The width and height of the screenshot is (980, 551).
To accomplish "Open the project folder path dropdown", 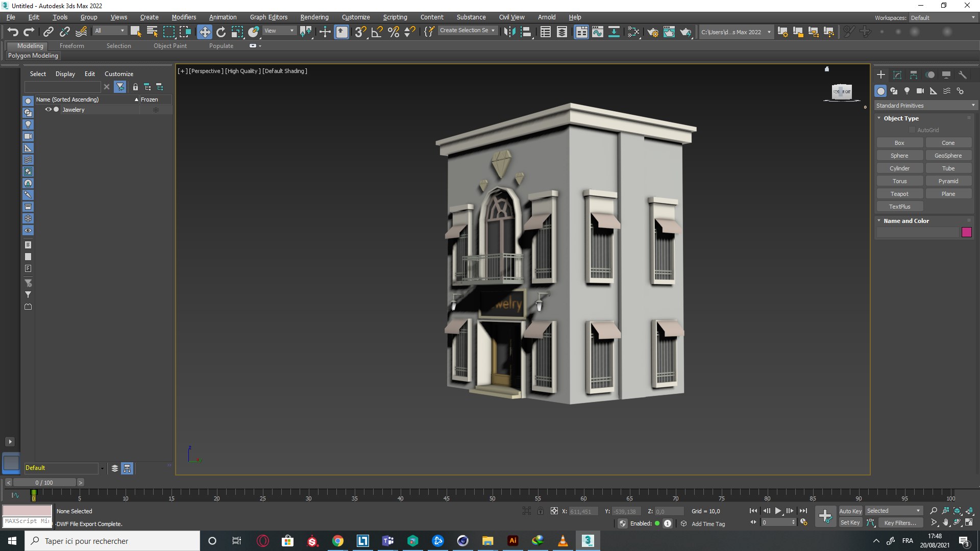I will [x=736, y=32].
